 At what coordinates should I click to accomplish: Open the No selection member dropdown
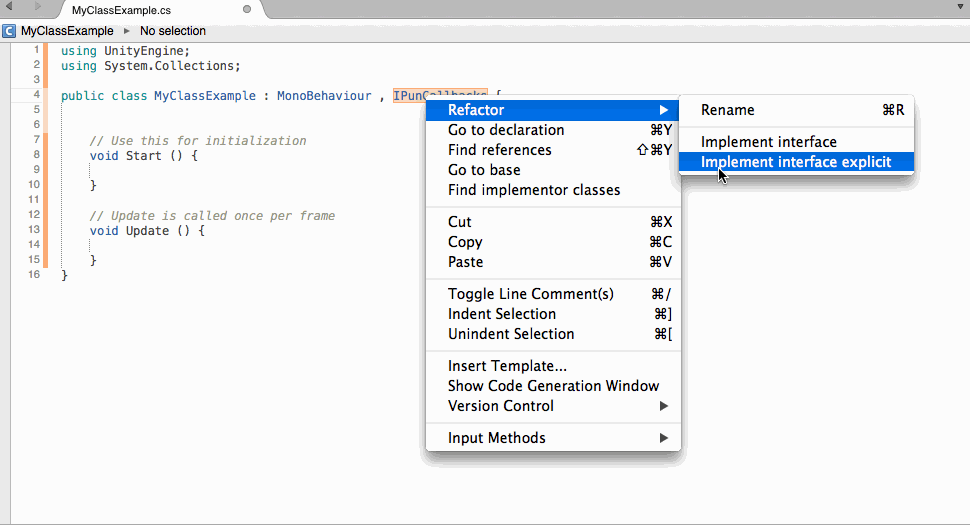pos(173,31)
